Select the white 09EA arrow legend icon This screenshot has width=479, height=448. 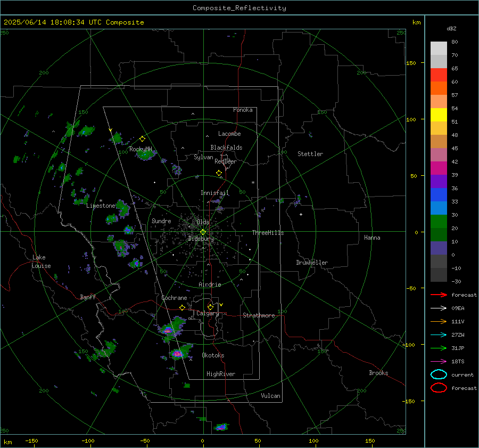(439, 308)
